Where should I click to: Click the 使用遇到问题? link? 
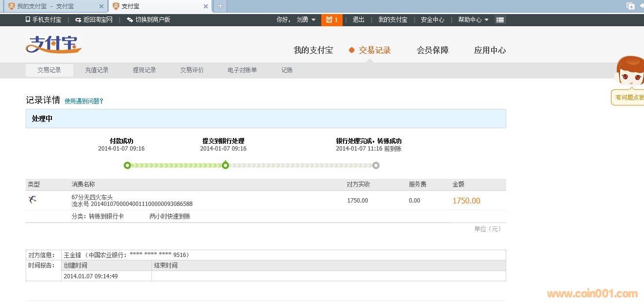pyautogui.click(x=84, y=101)
